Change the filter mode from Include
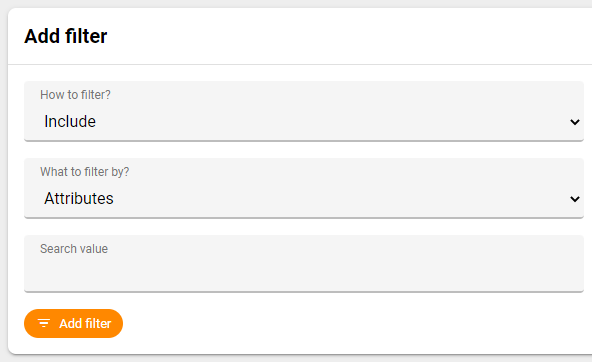Image resolution: width=592 pixels, height=362 pixels. 304,111
